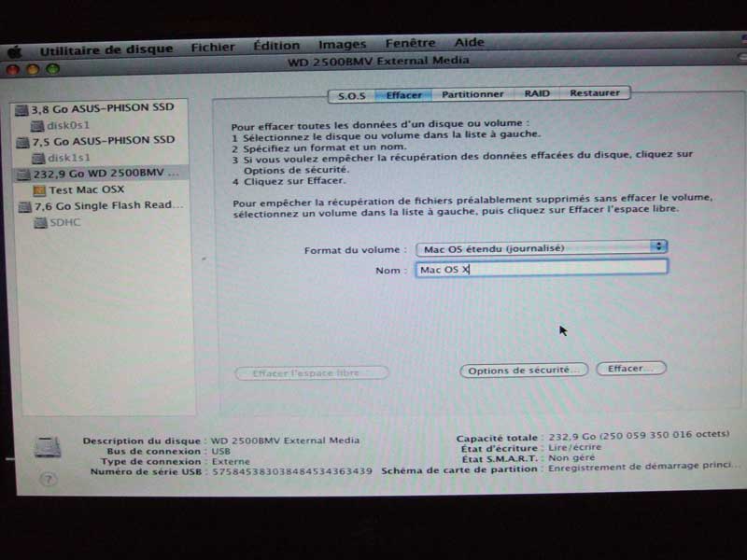Click the Externe connection type value
Image resolution: width=747 pixels, height=560 pixels.
coord(231,461)
